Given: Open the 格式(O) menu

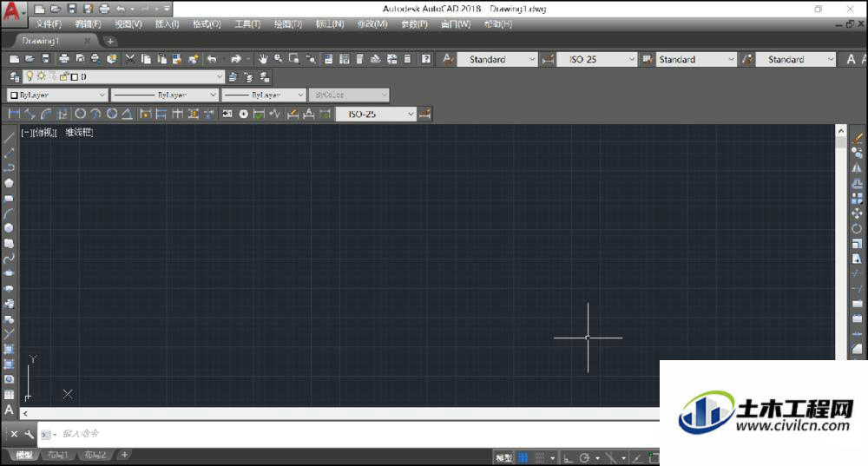Looking at the screenshot, I should (207, 24).
